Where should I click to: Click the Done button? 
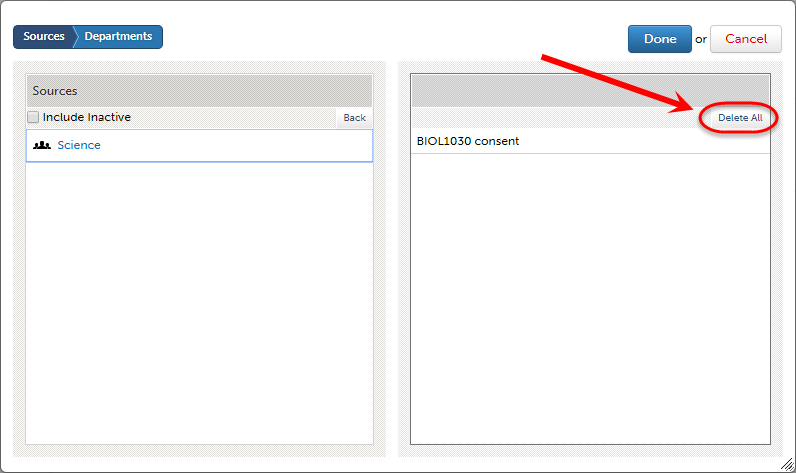[659, 39]
